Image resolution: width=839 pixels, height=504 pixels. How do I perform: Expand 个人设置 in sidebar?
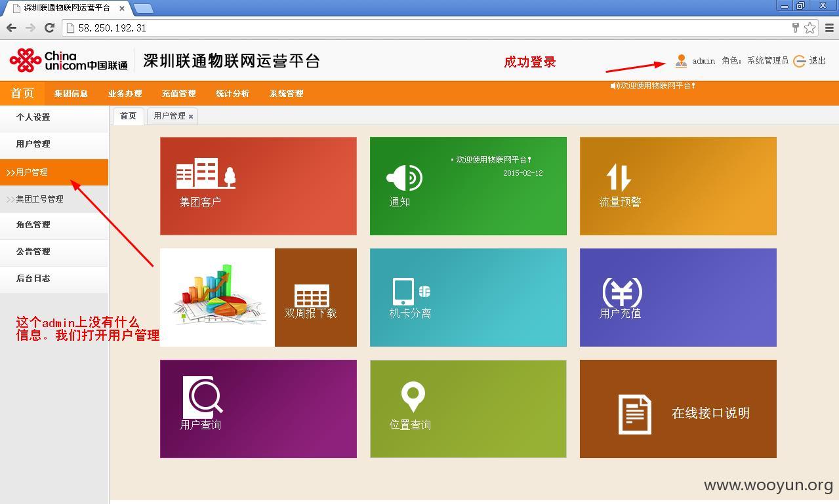click(54, 117)
